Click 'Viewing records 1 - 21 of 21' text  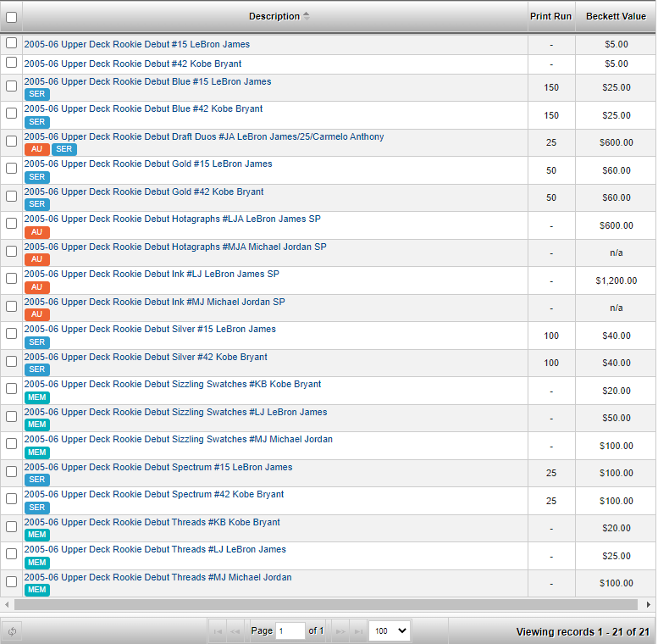click(583, 632)
